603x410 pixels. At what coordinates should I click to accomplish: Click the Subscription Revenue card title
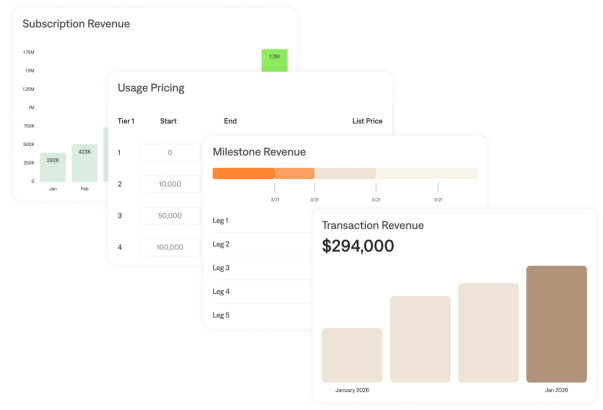pos(76,23)
